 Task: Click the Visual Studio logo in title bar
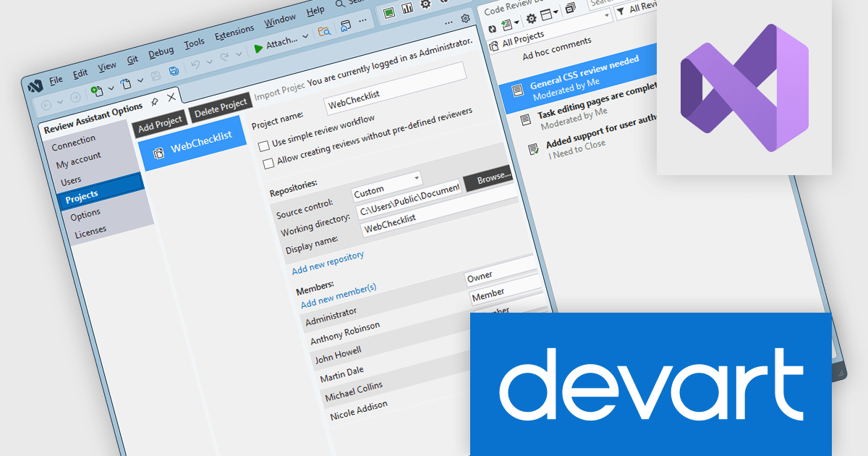(35, 85)
